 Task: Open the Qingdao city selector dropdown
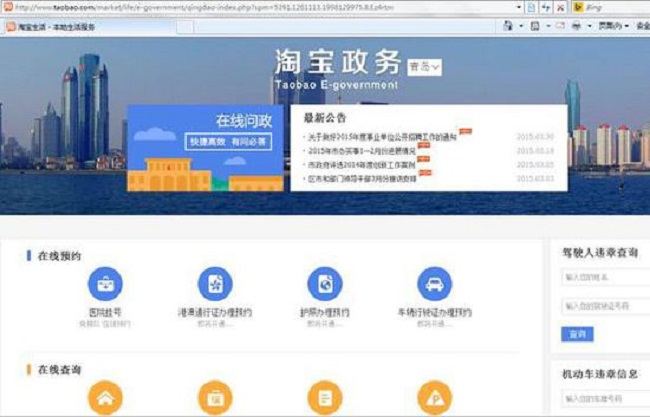[424, 67]
